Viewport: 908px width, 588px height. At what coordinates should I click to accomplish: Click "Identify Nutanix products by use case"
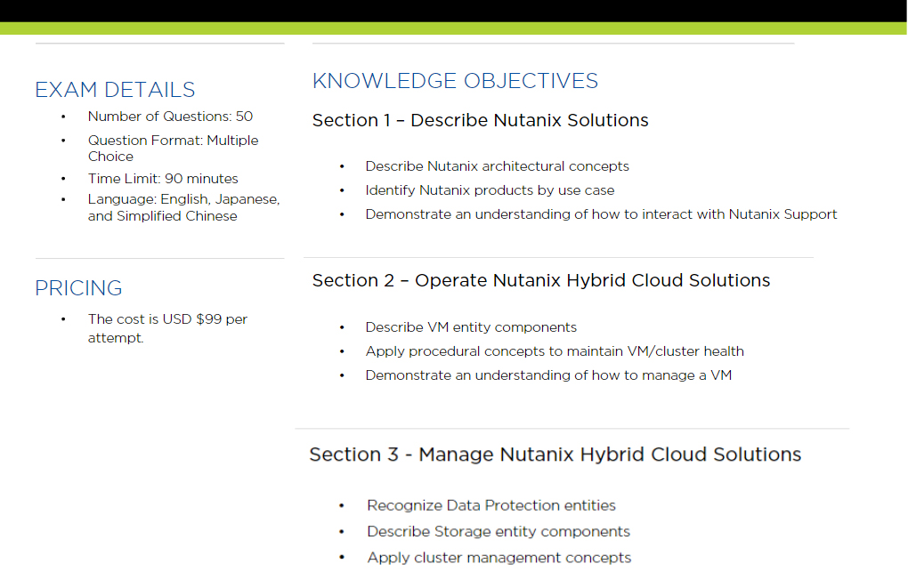pyautogui.click(x=490, y=190)
